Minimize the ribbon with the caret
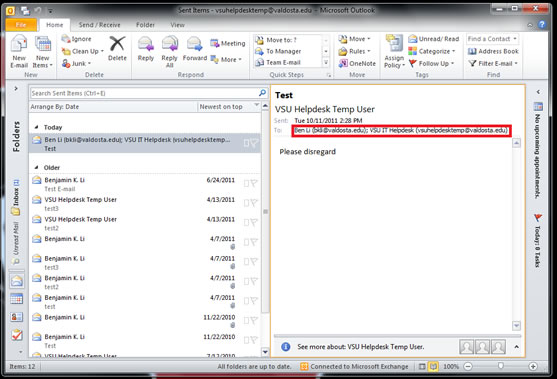Image resolution: width=557 pixels, height=379 pixels. tap(530, 25)
